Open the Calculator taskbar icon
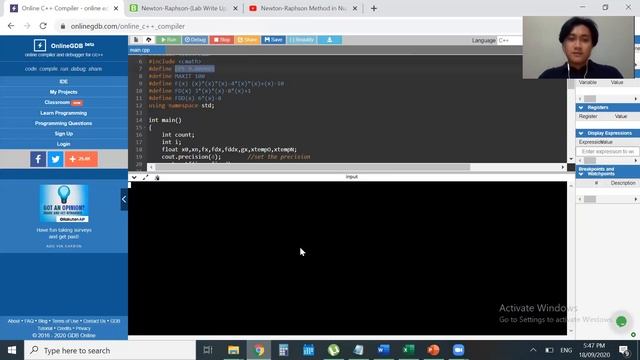The image size is (640, 360). pos(284,350)
